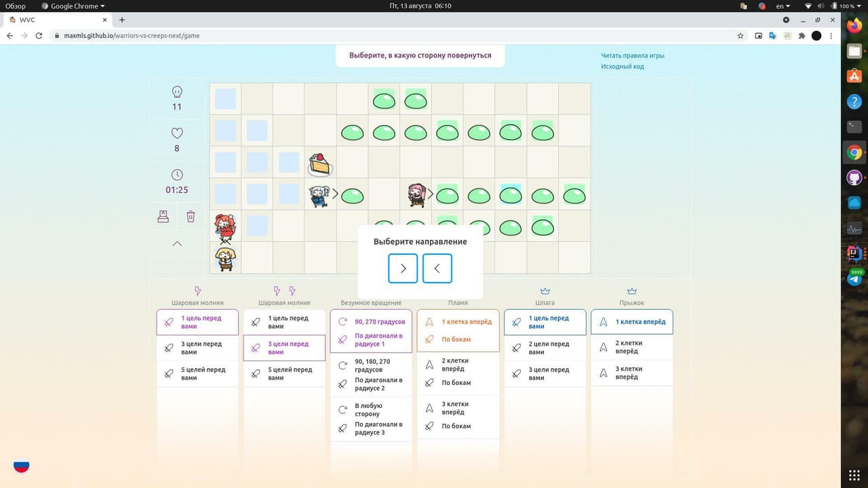Select Шпага level '2 цели перед вами'

[x=545, y=348]
